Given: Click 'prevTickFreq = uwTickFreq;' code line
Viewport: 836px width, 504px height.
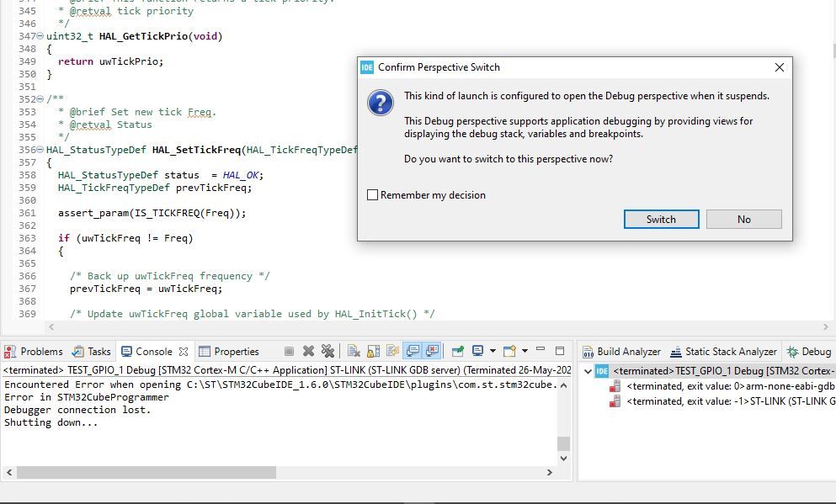Looking at the screenshot, I should [146, 289].
